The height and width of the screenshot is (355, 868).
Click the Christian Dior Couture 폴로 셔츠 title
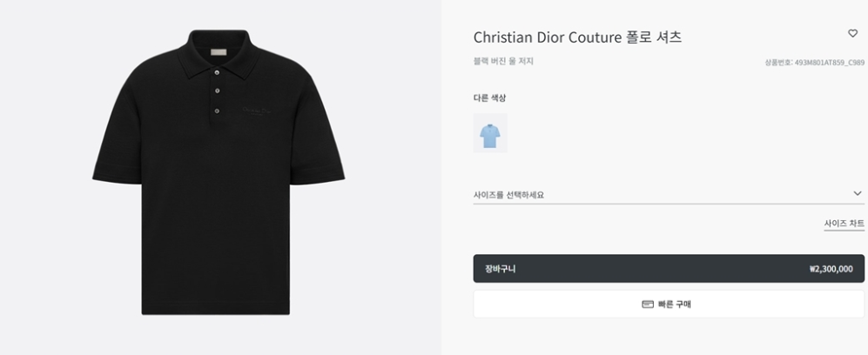click(x=577, y=37)
